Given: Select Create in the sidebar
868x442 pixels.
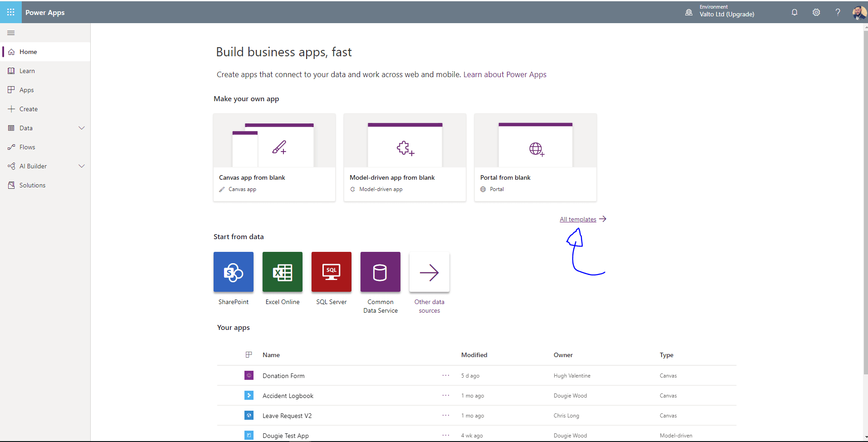Looking at the screenshot, I should 45,109.
